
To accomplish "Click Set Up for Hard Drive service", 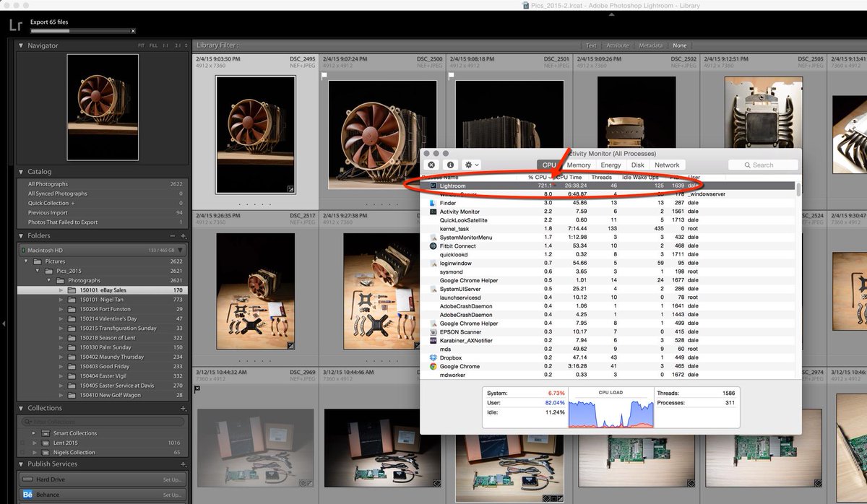I will pyautogui.click(x=173, y=479).
